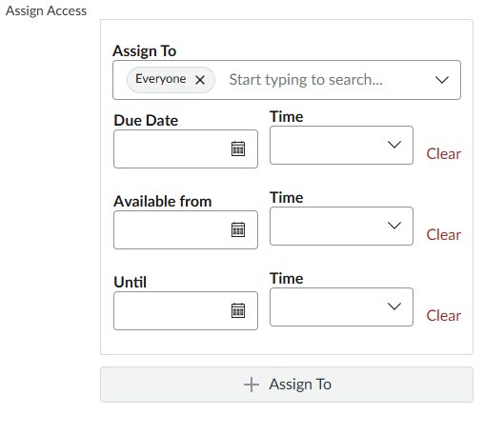Open the Available from calendar picker icon

[x=238, y=229]
